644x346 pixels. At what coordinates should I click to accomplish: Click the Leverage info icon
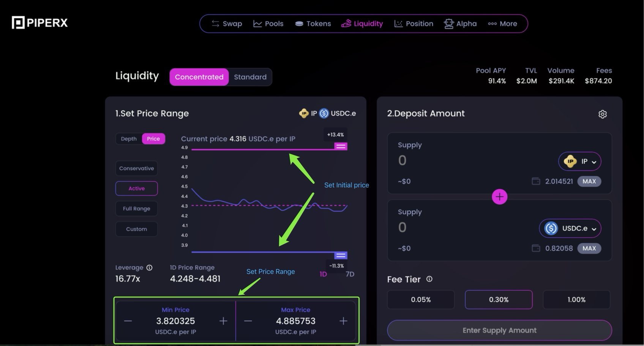coord(150,268)
